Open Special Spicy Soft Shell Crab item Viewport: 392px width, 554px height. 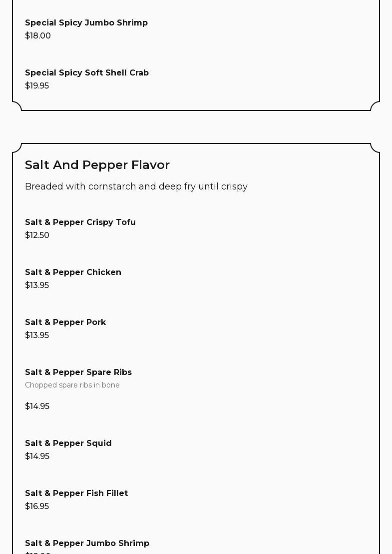[87, 73]
